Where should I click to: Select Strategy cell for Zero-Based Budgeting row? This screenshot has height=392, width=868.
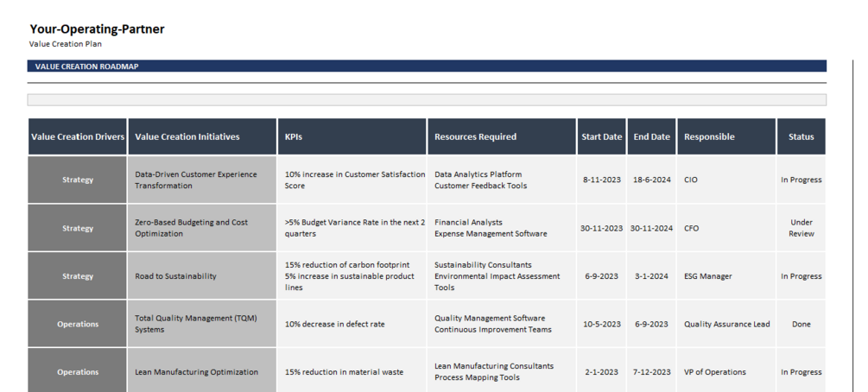click(x=78, y=228)
